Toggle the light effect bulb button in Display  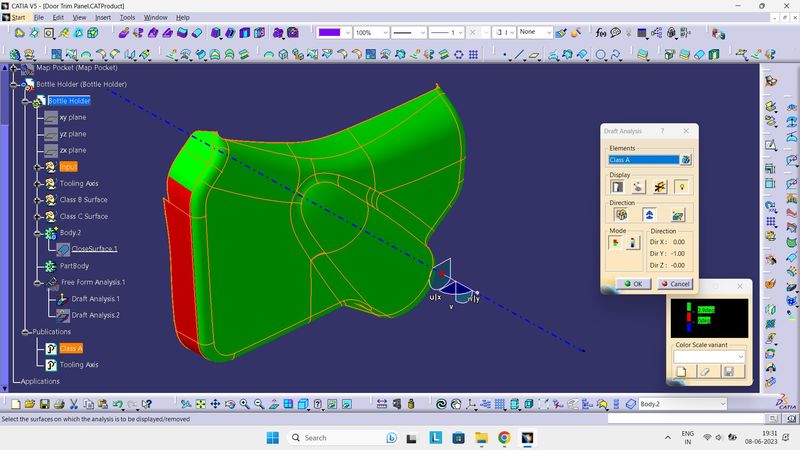tap(682, 187)
